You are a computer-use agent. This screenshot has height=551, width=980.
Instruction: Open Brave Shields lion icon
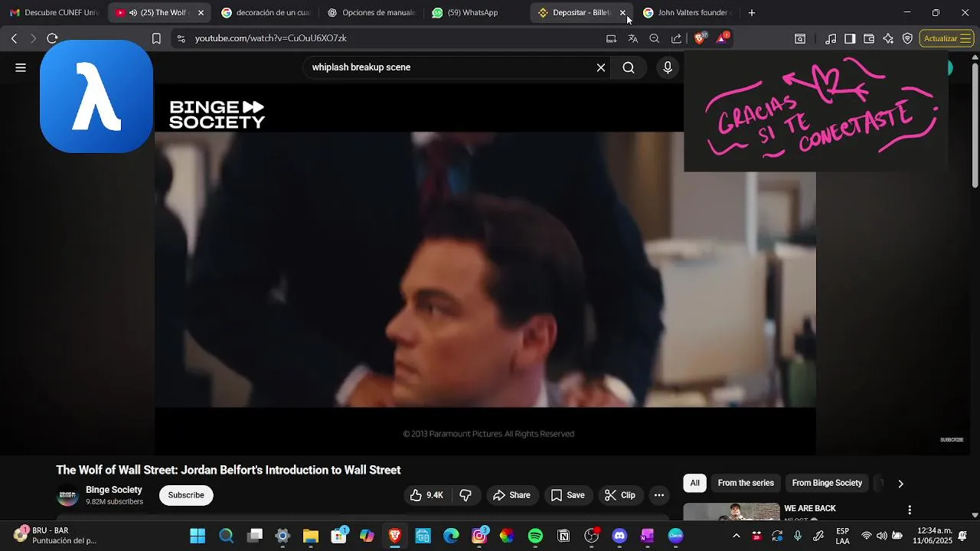click(x=700, y=38)
